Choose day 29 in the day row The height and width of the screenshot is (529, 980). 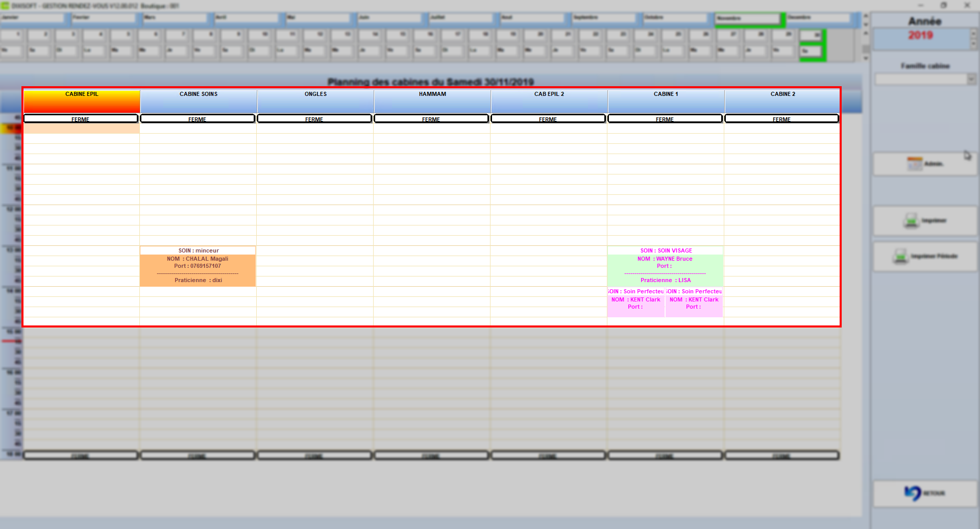click(x=783, y=35)
